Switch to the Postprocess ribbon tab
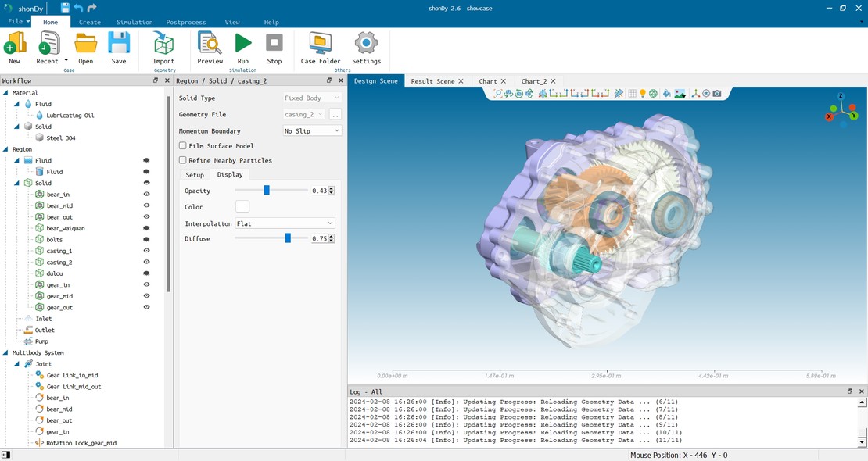This screenshot has width=868, height=461. pyautogui.click(x=186, y=22)
